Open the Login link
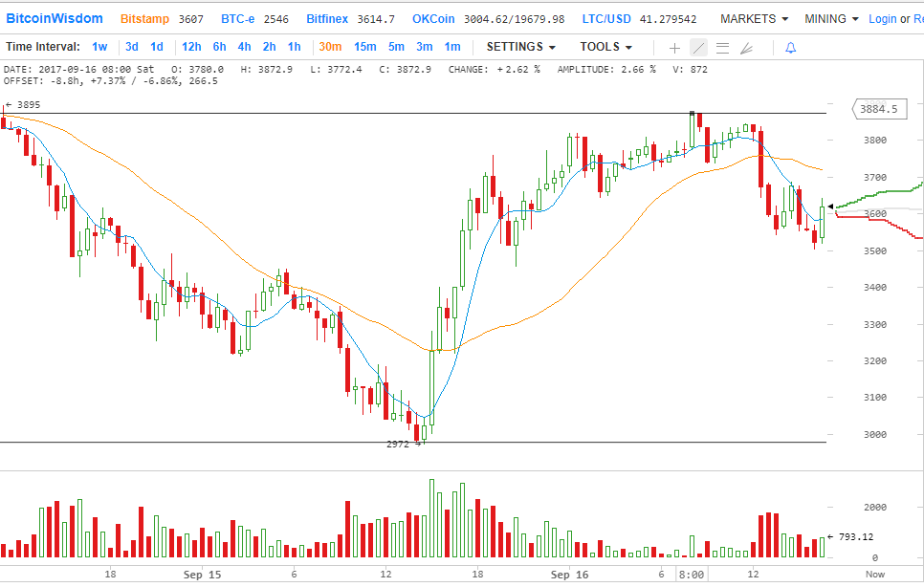Image resolution: width=924 pixels, height=587 pixels. click(882, 19)
